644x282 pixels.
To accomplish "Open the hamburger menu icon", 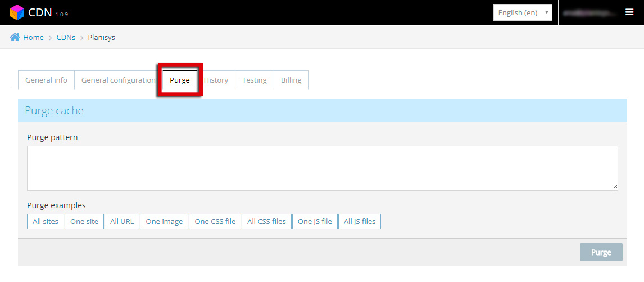I will point(629,12).
